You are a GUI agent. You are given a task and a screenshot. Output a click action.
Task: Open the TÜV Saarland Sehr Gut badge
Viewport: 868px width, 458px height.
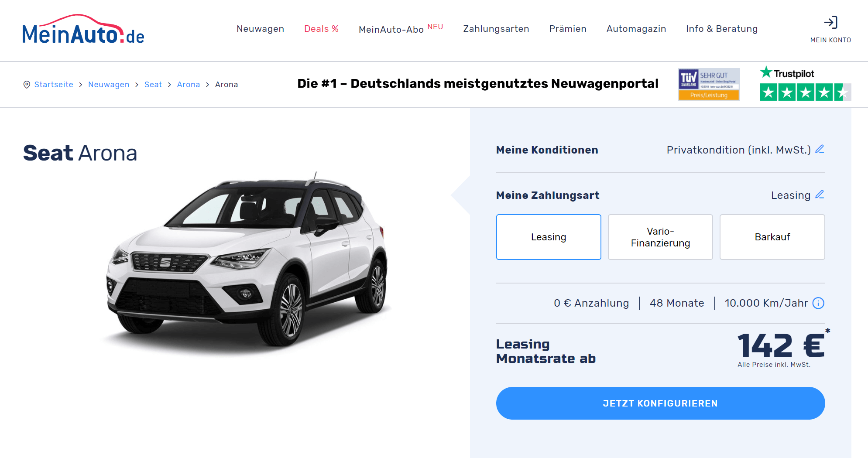pyautogui.click(x=709, y=84)
